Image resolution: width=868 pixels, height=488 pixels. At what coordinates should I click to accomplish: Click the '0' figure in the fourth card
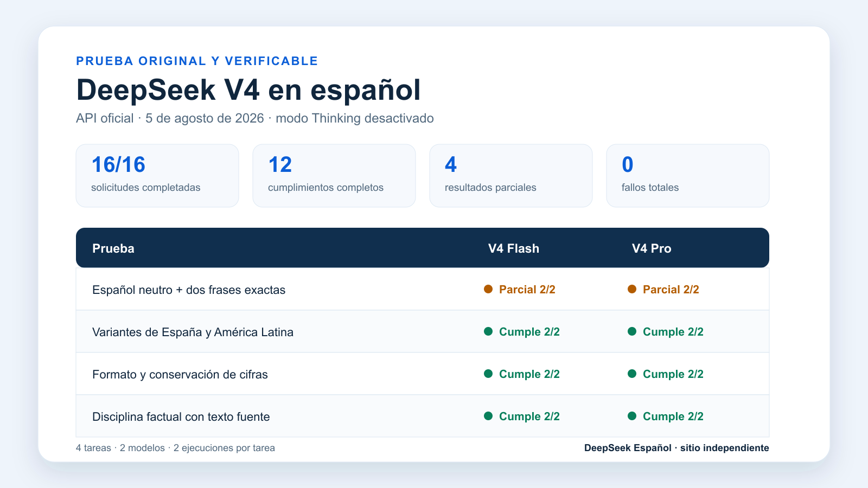click(628, 165)
